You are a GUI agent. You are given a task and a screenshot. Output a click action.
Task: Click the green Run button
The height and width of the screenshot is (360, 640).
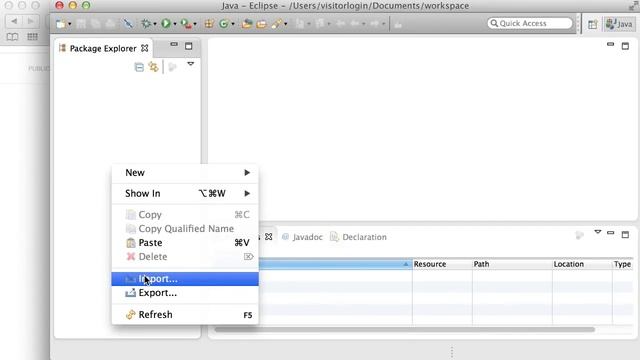(x=166, y=24)
